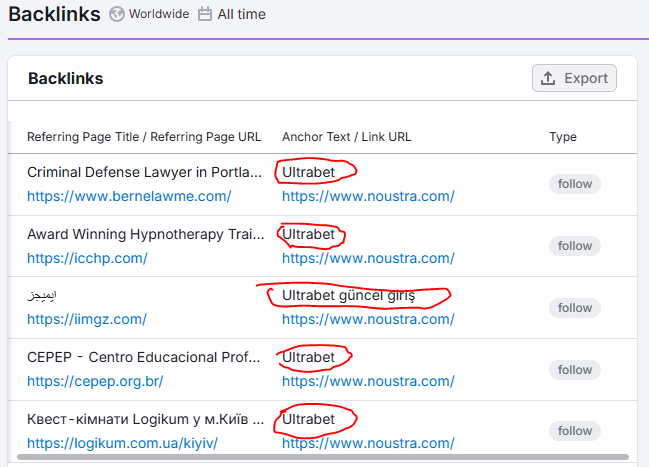The width and height of the screenshot is (649, 467).
Task: Click Ultrabet anchor text in icchp.com row
Action: pos(308,234)
